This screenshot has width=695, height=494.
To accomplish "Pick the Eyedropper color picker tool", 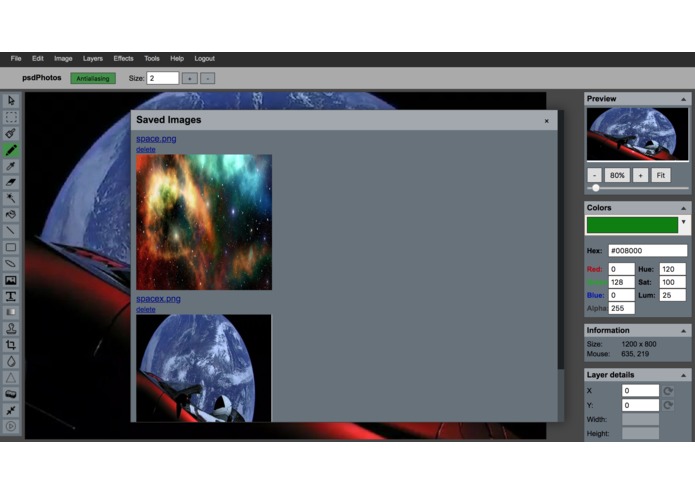I will click(x=11, y=166).
